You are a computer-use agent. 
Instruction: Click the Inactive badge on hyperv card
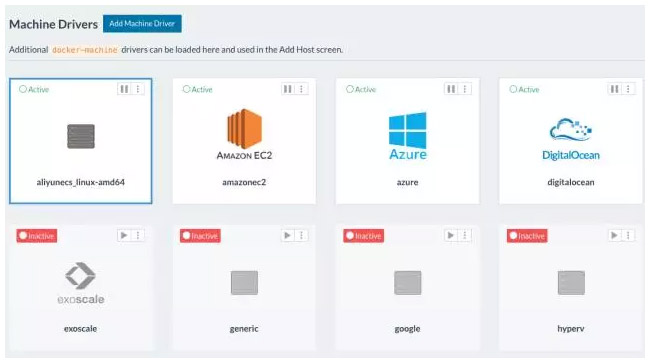527,236
